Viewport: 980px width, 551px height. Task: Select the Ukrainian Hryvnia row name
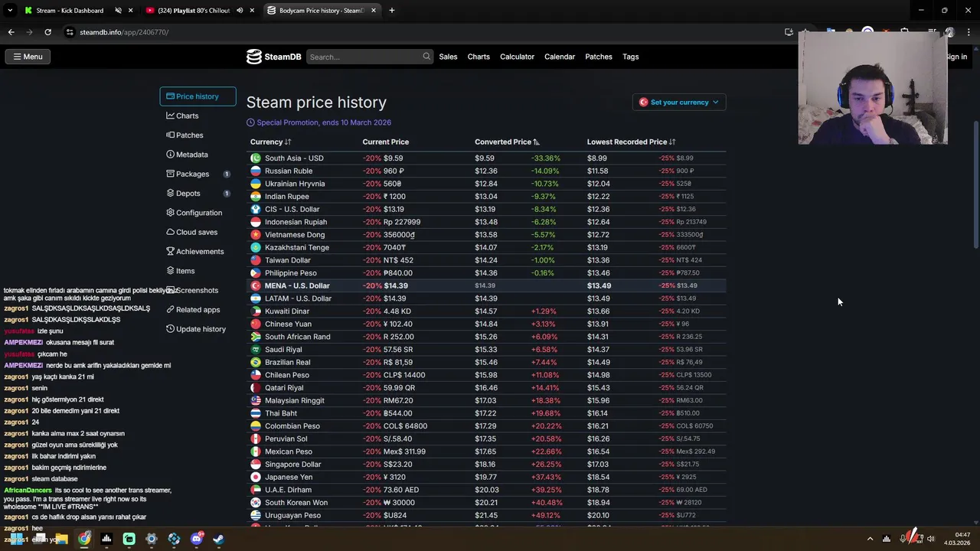[295, 184]
